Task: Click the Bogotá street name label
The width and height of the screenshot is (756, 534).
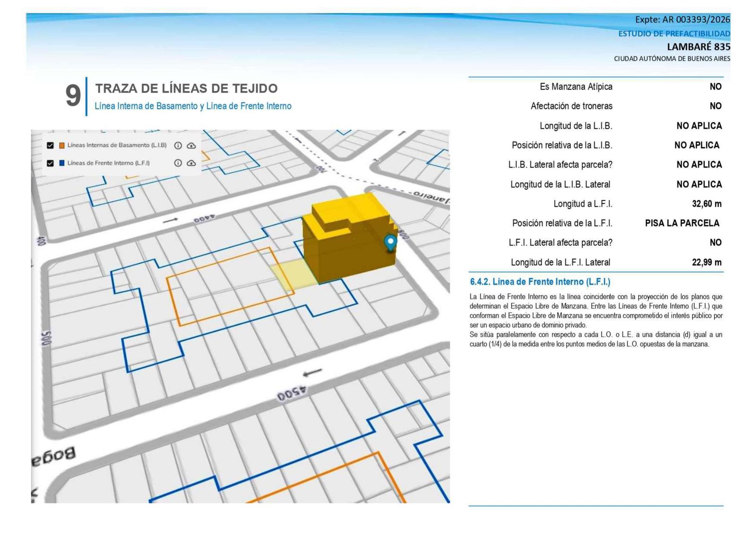Action: (53, 457)
